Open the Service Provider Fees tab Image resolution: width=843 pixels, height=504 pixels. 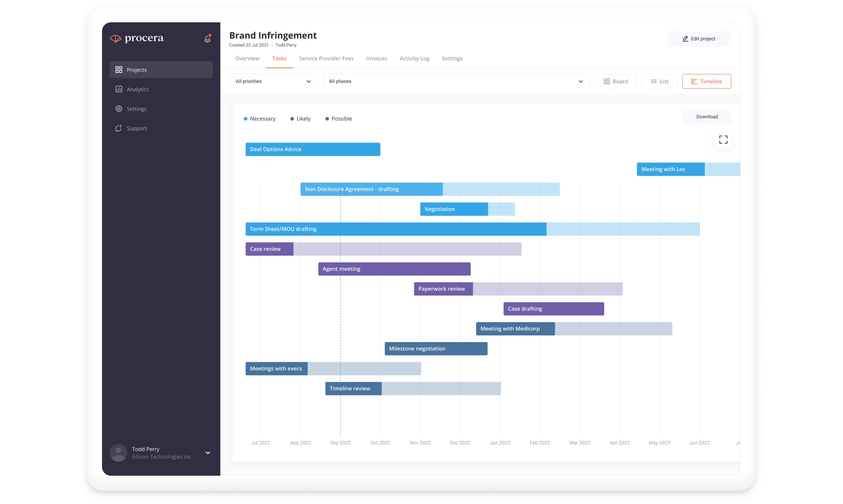point(326,58)
